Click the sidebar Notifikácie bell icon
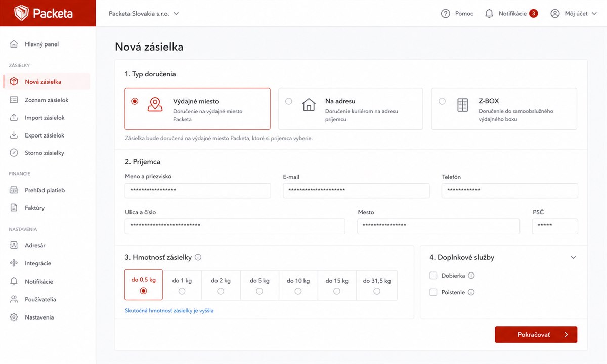Screen dimensions: 607x364 (x=14, y=282)
